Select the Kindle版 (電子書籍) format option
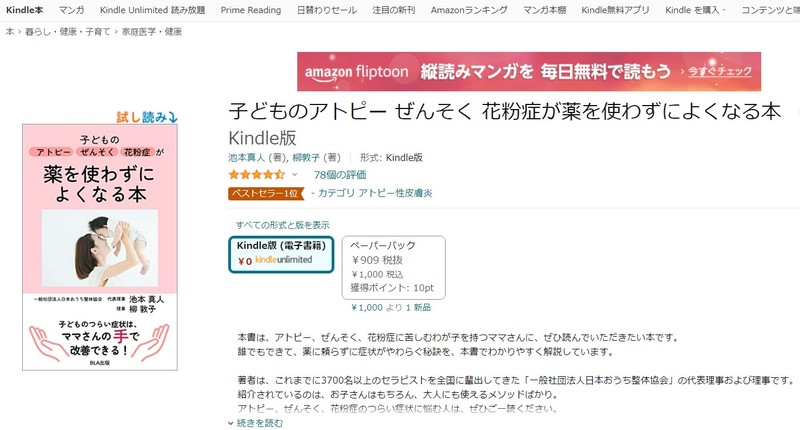 click(281, 254)
